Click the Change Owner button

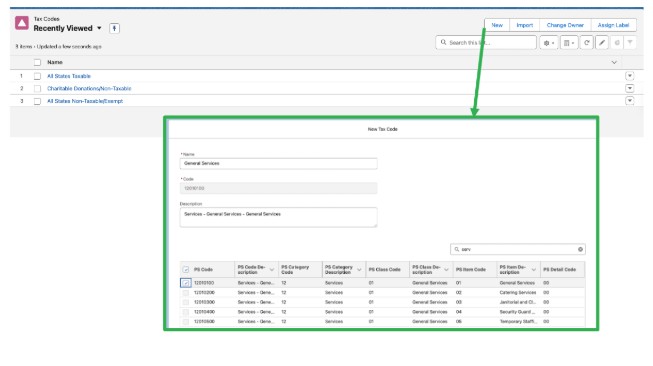point(565,25)
